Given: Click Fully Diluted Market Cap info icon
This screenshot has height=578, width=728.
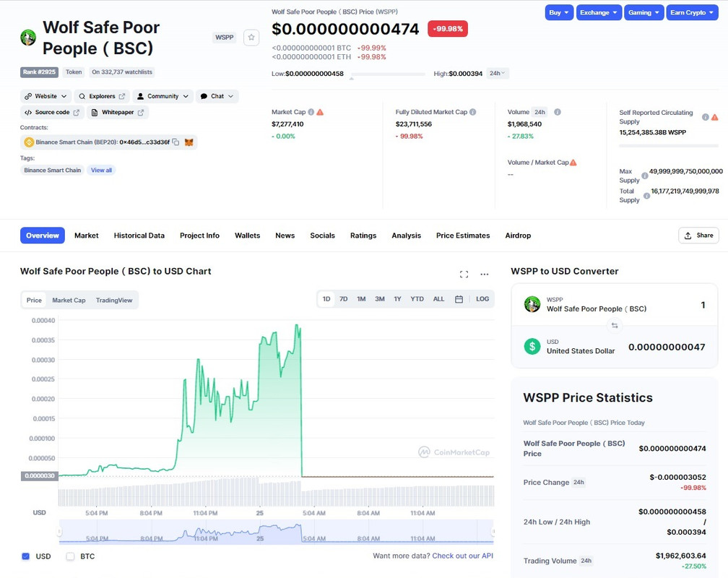Looking at the screenshot, I should [472, 112].
